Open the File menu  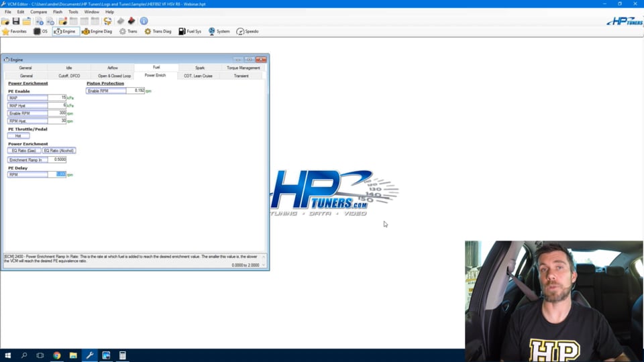(8, 12)
